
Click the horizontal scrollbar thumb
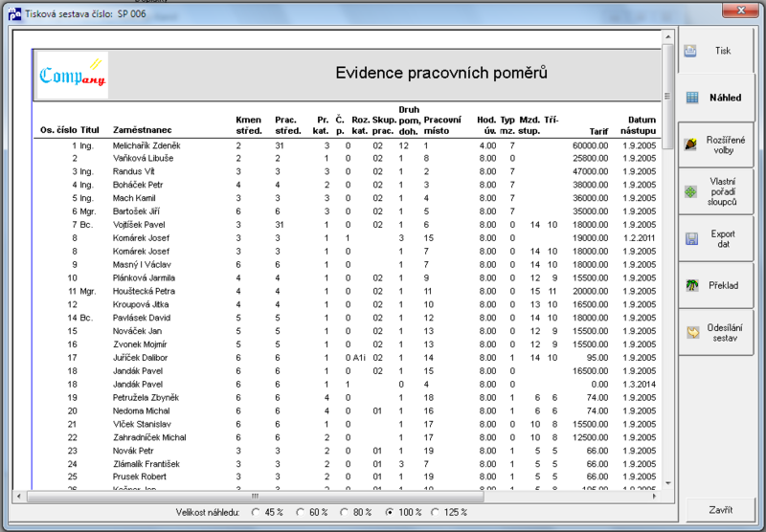[255, 497]
